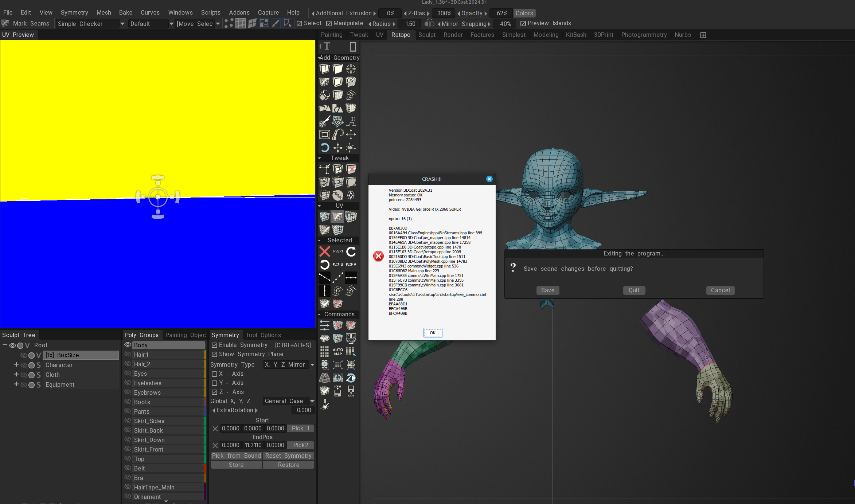Switch to the Sculpt room tab
The image size is (855, 504).
[426, 35]
